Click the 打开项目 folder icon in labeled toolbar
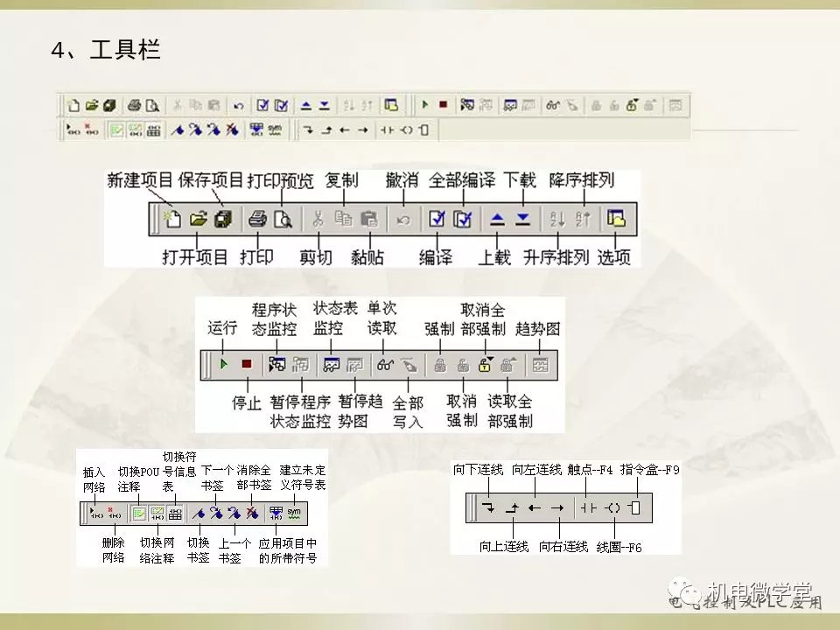 pyautogui.click(x=197, y=220)
